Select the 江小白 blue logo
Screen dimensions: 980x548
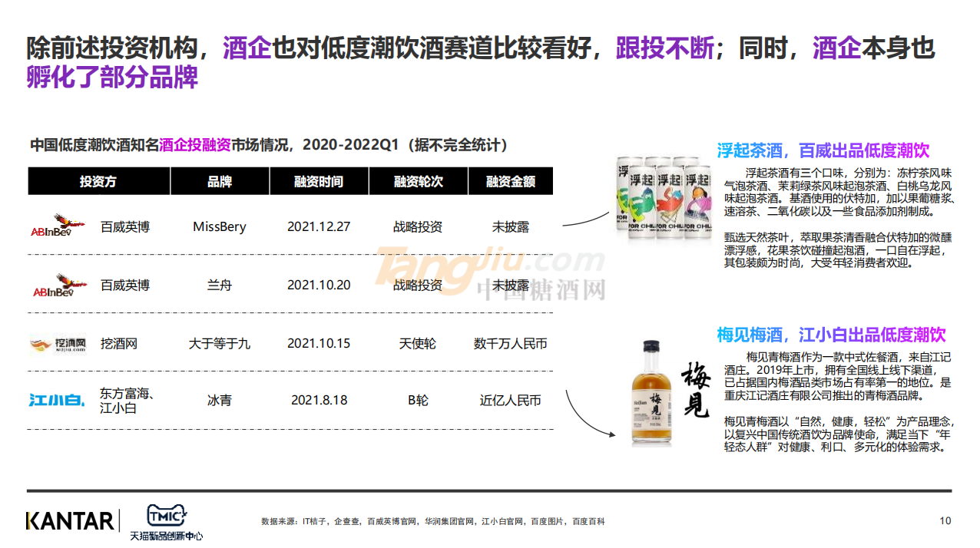57,400
